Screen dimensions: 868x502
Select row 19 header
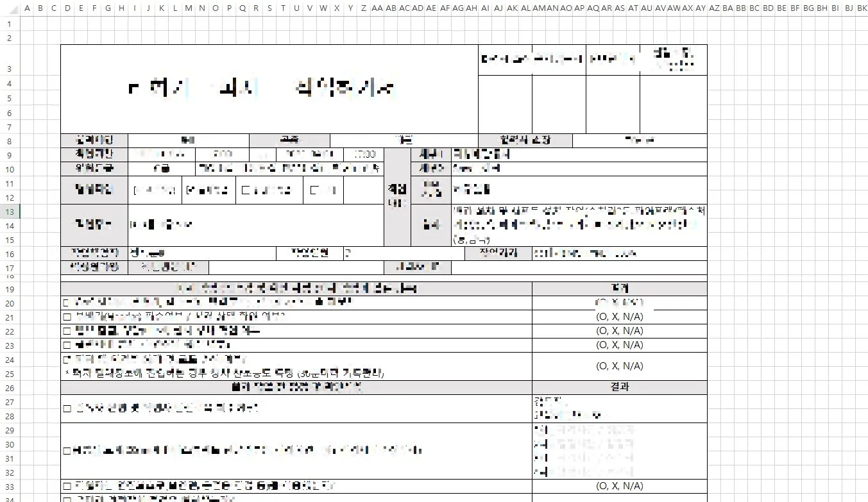(10, 289)
